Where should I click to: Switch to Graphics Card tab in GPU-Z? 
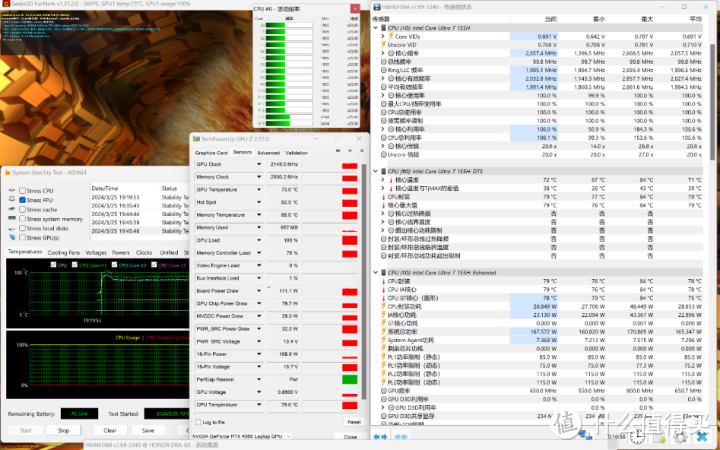click(211, 152)
